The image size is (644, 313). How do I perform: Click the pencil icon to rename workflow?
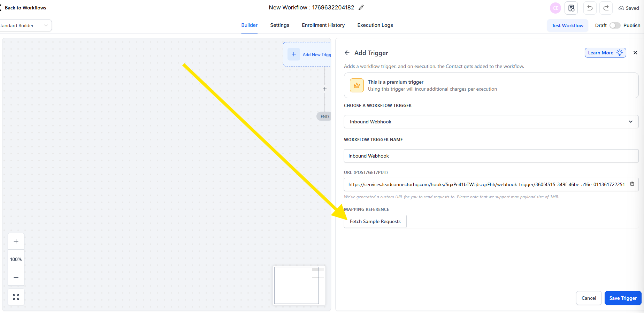coord(361,8)
